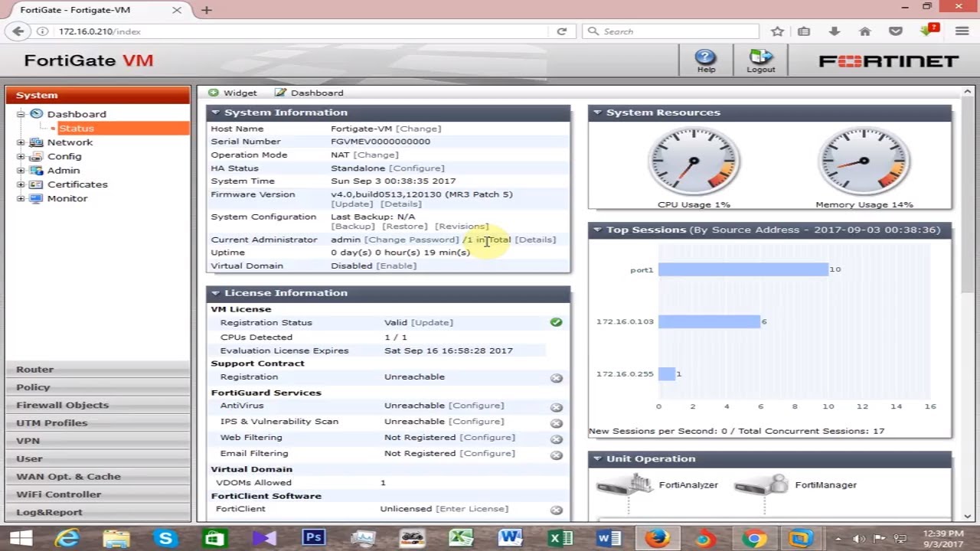980x551 pixels.
Task: Open the Log&Report menu section
Action: click(97, 512)
